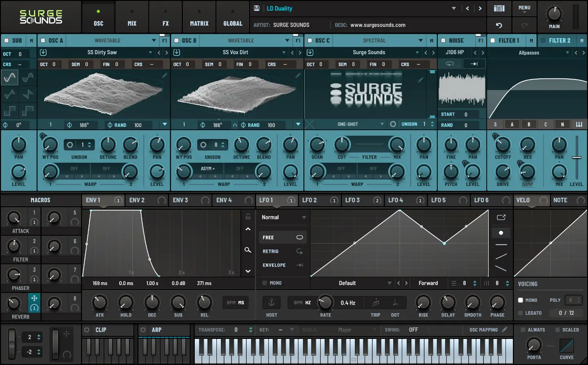The width and height of the screenshot is (588, 365).
Task: Toggle OSC A enable checkbox
Action: point(43,40)
